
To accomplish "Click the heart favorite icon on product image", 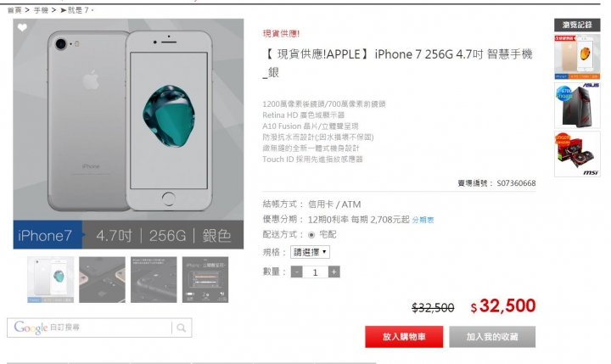I will (22, 28).
